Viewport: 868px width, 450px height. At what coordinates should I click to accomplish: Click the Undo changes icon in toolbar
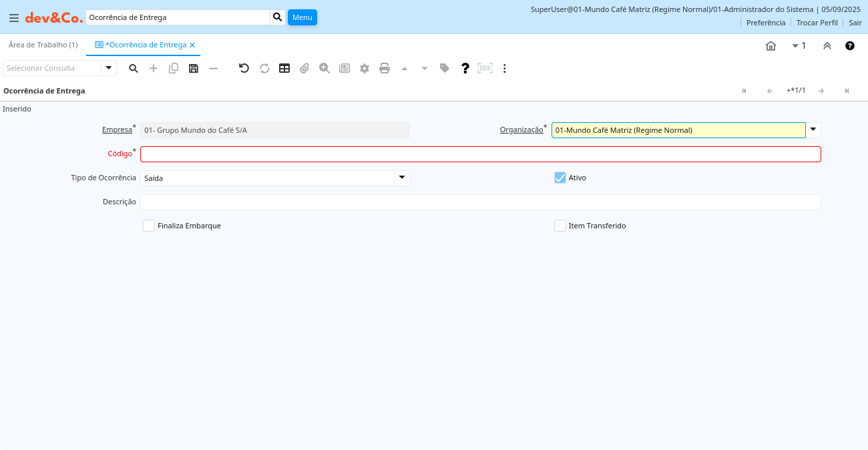[x=244, y=68]
